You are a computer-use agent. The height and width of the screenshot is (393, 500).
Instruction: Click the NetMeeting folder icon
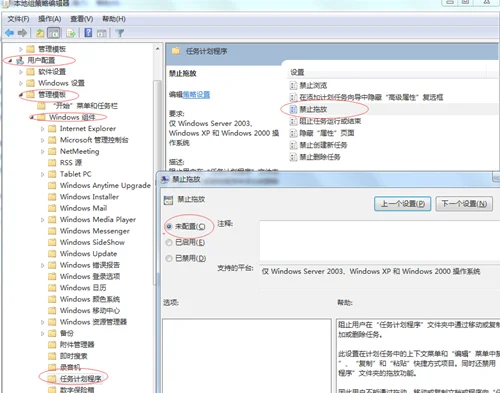52,151
